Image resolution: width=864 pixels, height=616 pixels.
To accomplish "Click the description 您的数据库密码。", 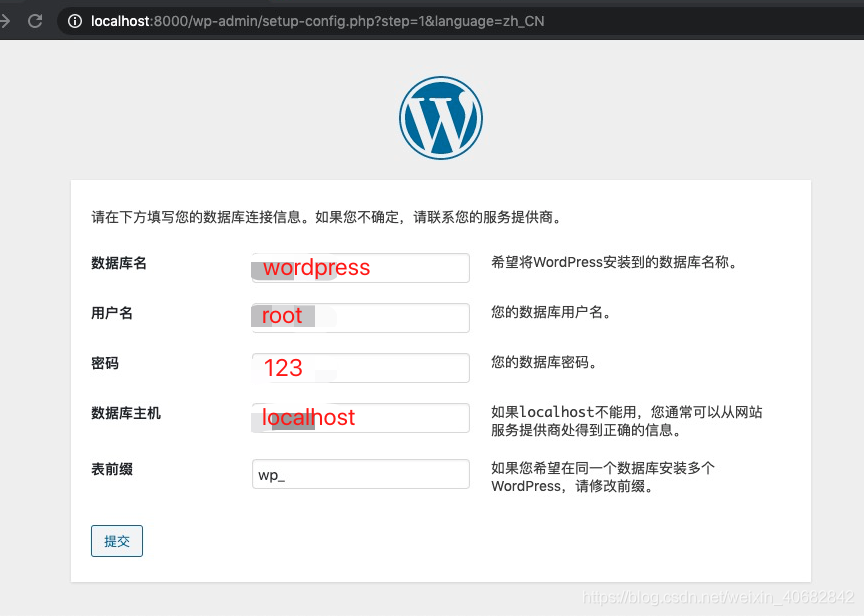I will click(x=544, y=363).
